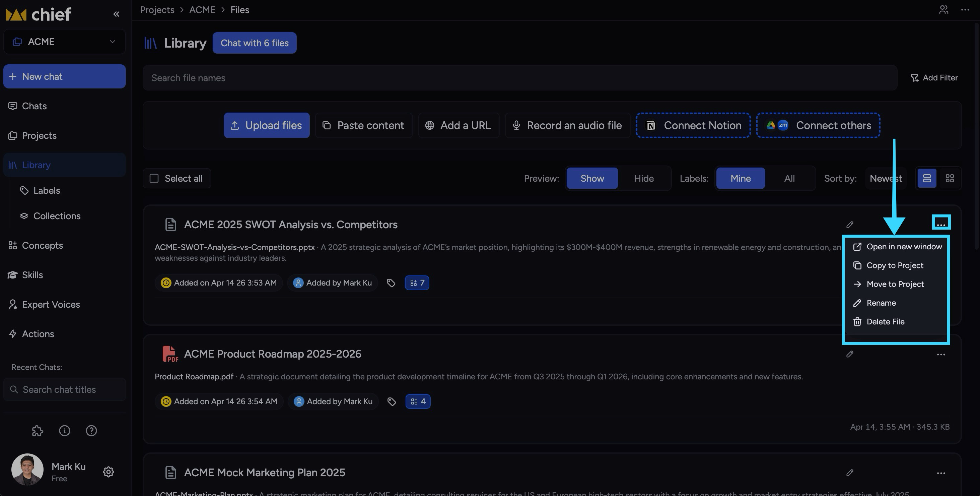Open more options for Product Roadmap file
This screenshot has height=496, width=980.
(x=941, y=354)
